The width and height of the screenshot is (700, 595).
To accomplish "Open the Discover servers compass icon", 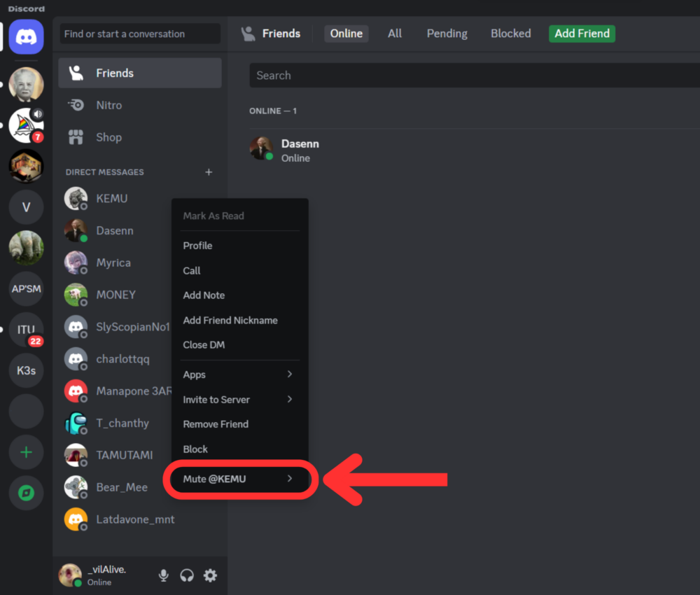I will click(26, 492).
